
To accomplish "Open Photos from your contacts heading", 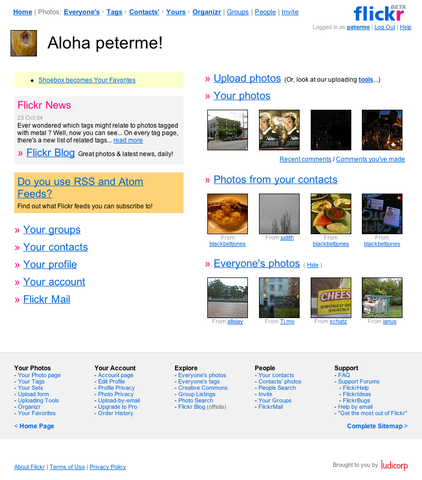I will click(275, 179).
